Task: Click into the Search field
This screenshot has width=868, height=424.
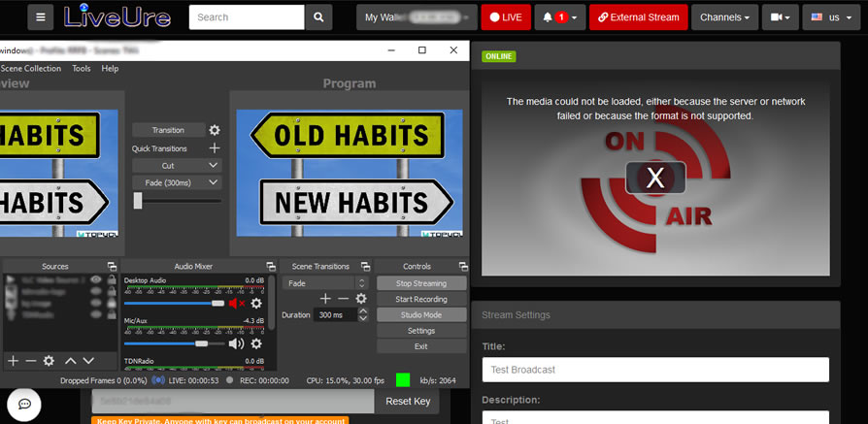Action: tap(247, 17)
